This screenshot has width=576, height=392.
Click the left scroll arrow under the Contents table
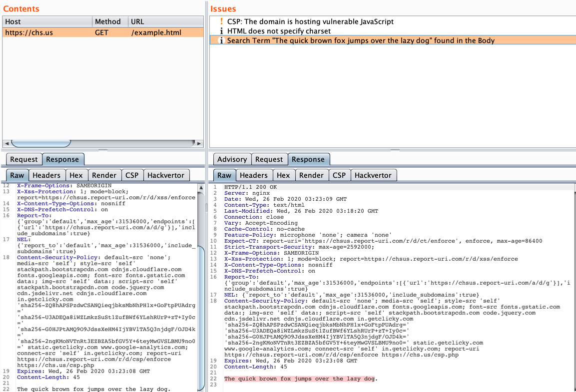(x=6, y=143)
